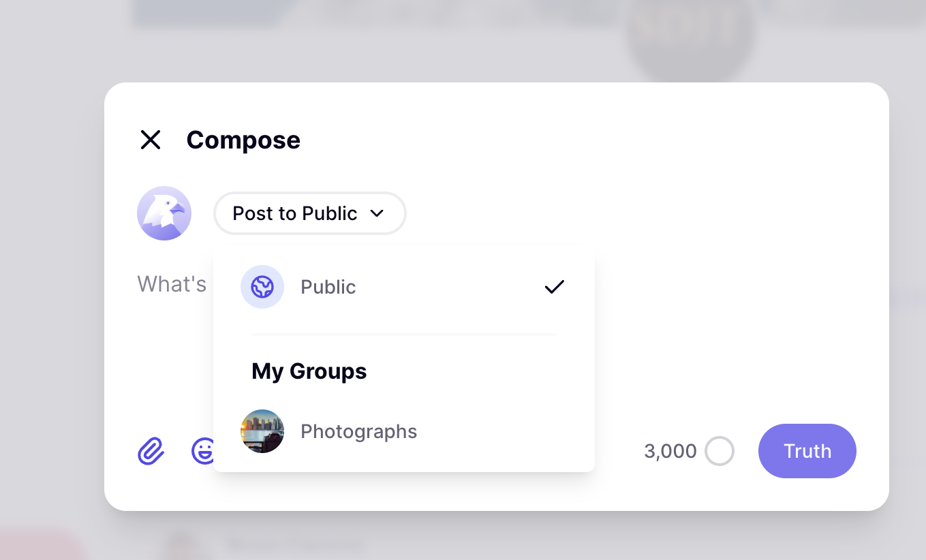Click the chevron beside Post to Public
The image size is (926, 560).
(x=377, y=213)
